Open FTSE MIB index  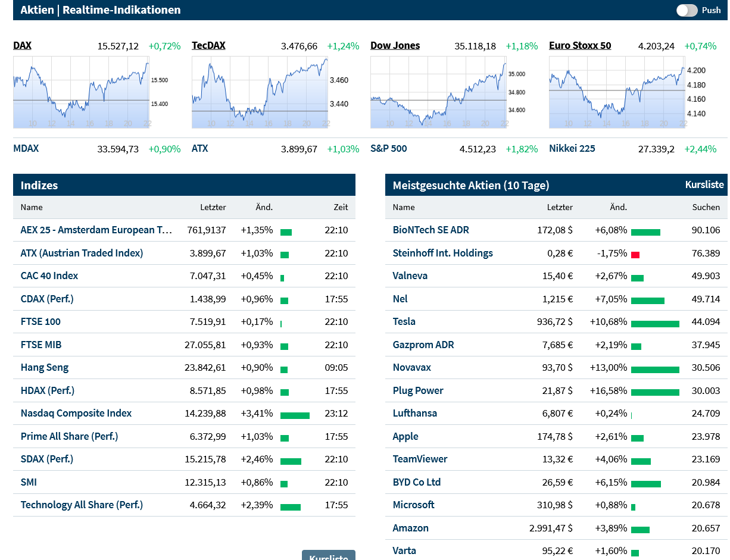coord(41,345)
